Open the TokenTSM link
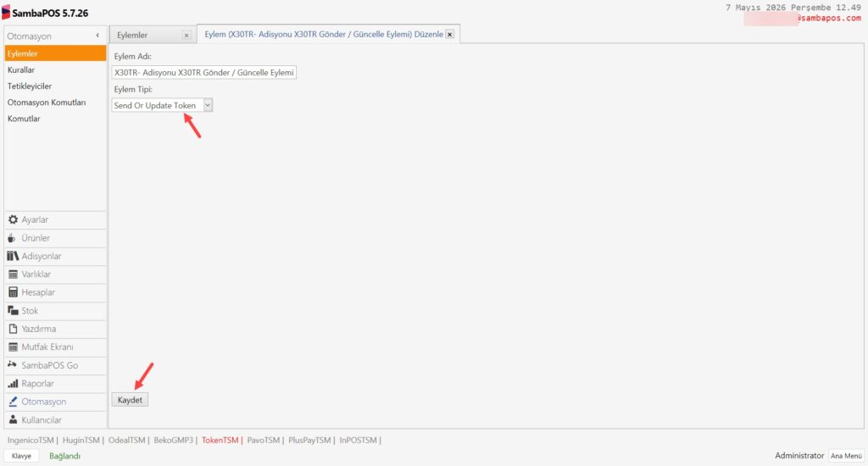Image resolution: width=868 pixels, height=466 pixels. (220, 440)
